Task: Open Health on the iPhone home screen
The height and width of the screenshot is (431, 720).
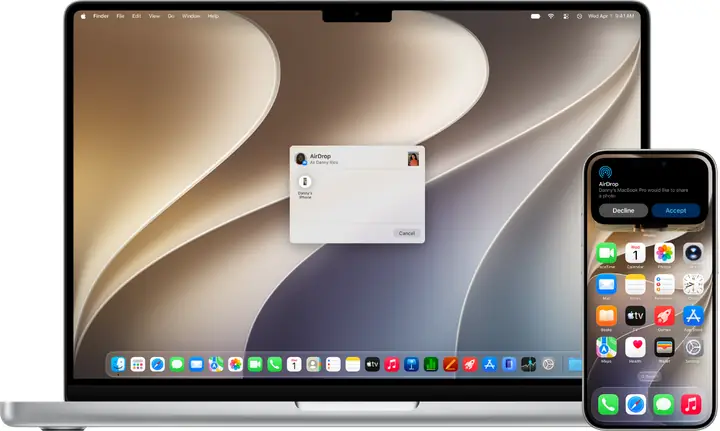Action: pos(635,347)
